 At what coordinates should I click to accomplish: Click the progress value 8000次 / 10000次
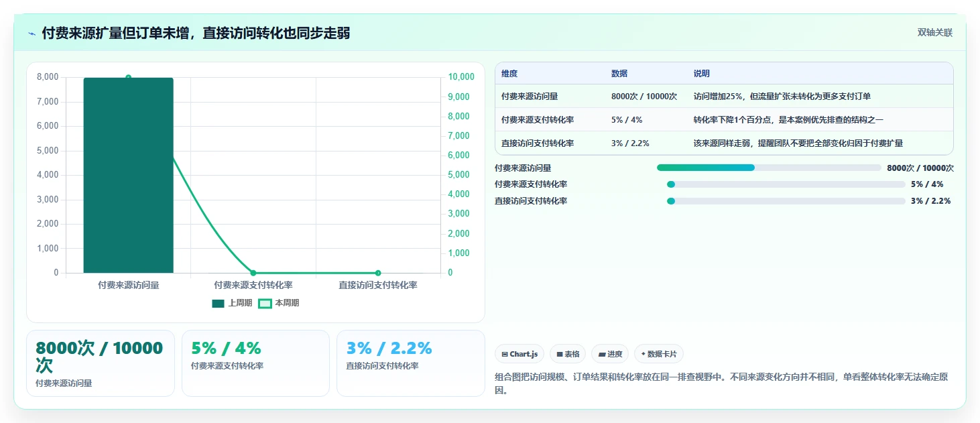pos(920,168)
